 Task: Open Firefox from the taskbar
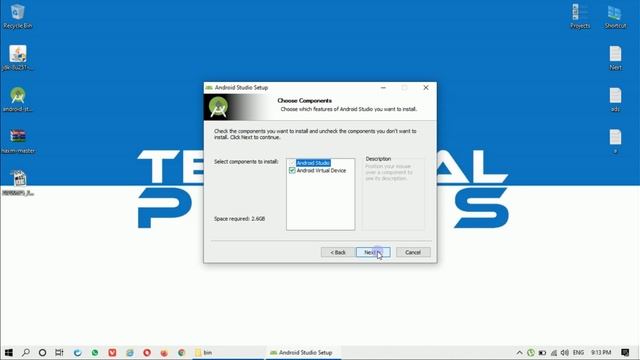[164, 352]
